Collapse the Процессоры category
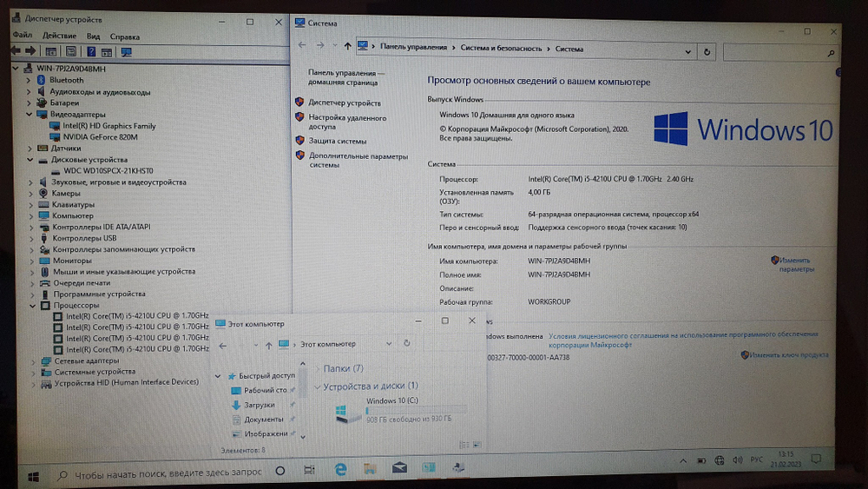 pos(33,305)
